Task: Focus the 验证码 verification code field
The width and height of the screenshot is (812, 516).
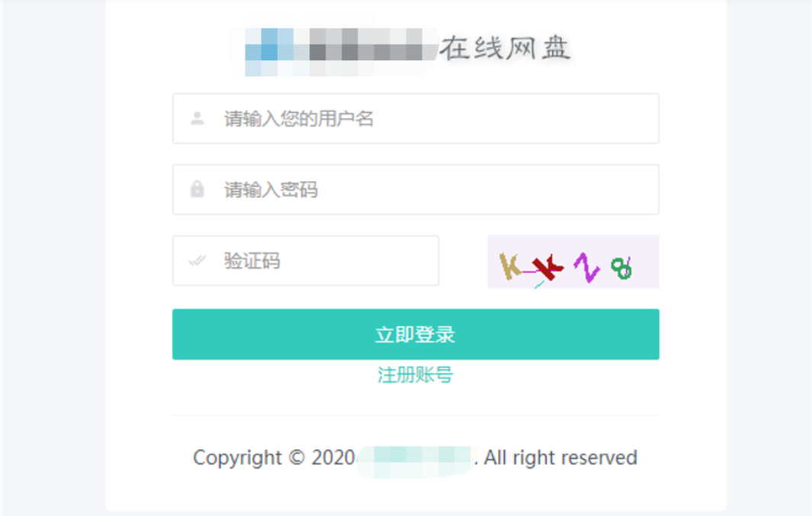Action: [x=306, y=261]
